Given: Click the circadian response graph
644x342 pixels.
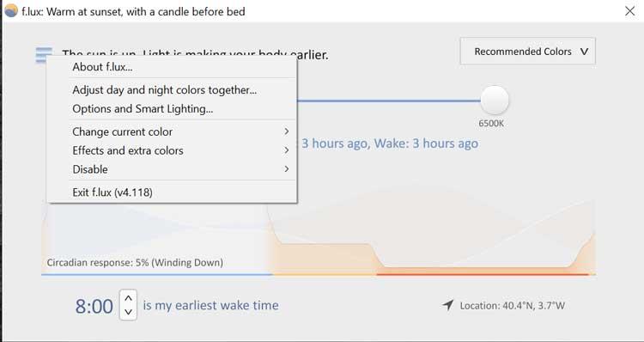Looking at the screenshot, I should 319,236.
